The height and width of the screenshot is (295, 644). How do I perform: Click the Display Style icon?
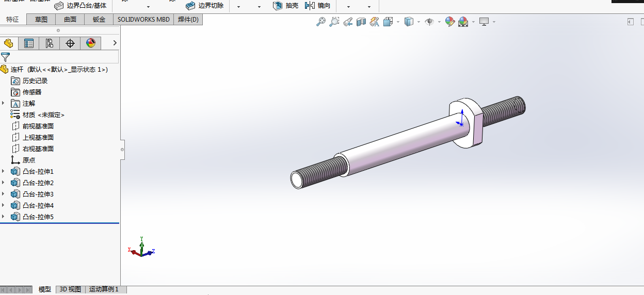[x=409, y=22]
